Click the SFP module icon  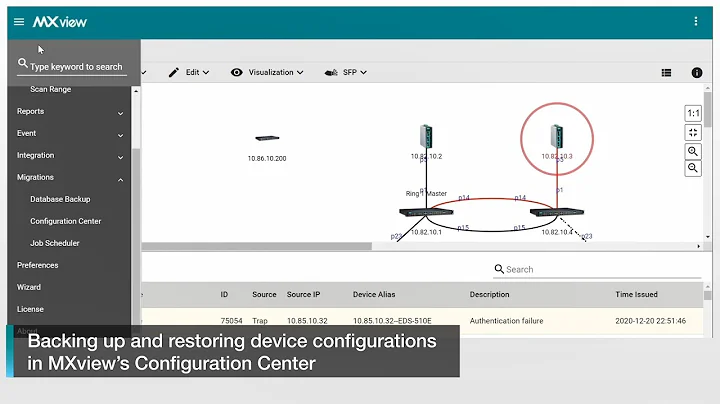point(331,73)
